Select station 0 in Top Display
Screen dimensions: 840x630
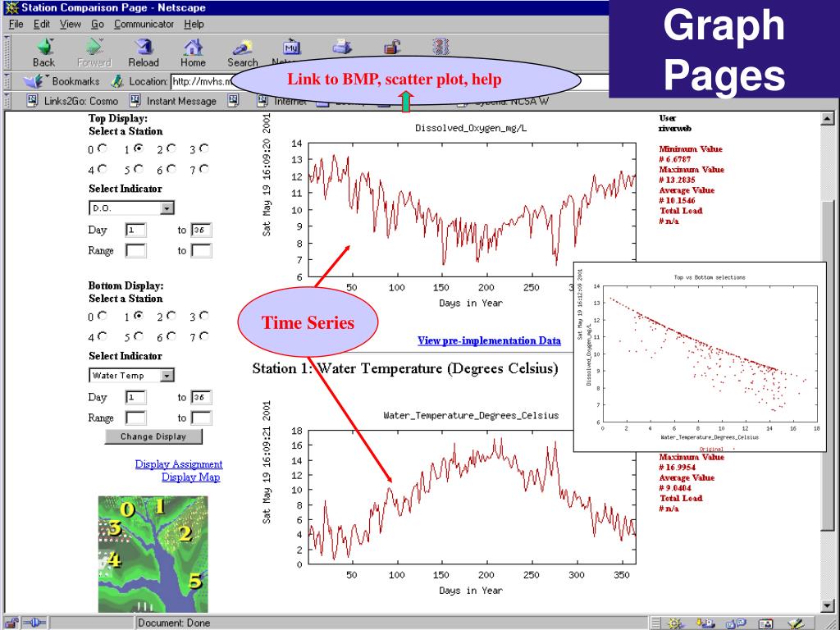tap(103, 148)
